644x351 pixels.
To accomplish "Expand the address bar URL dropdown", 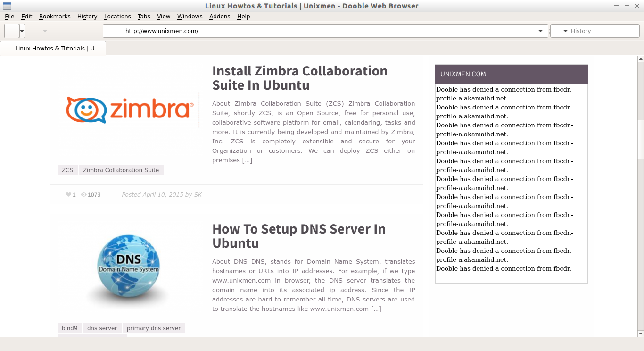I will point(540,31).
